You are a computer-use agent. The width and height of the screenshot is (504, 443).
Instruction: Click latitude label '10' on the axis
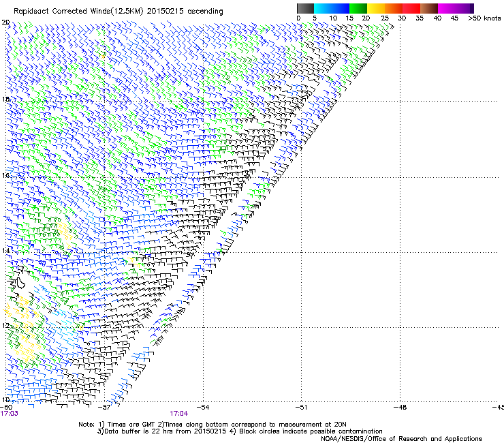point(5,399)
